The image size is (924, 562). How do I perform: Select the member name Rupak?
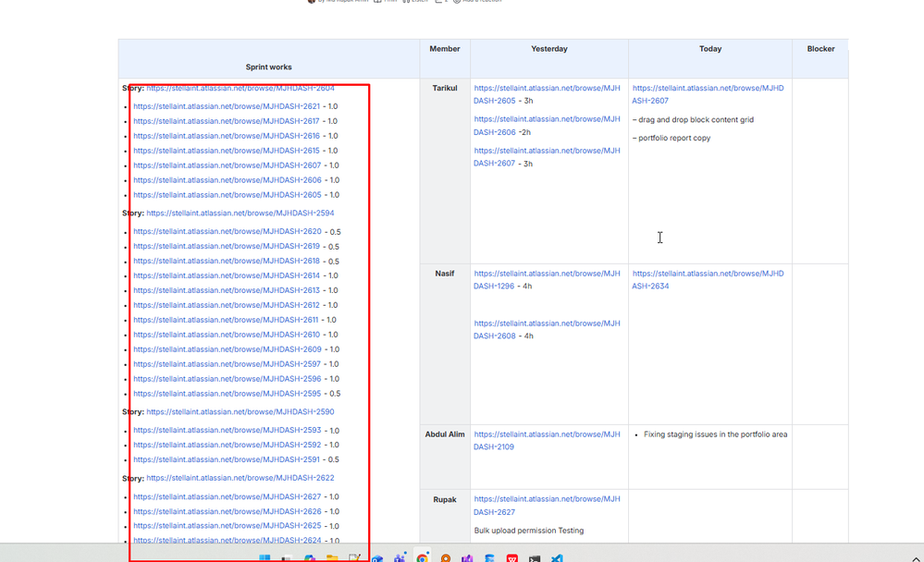(445, 499)
